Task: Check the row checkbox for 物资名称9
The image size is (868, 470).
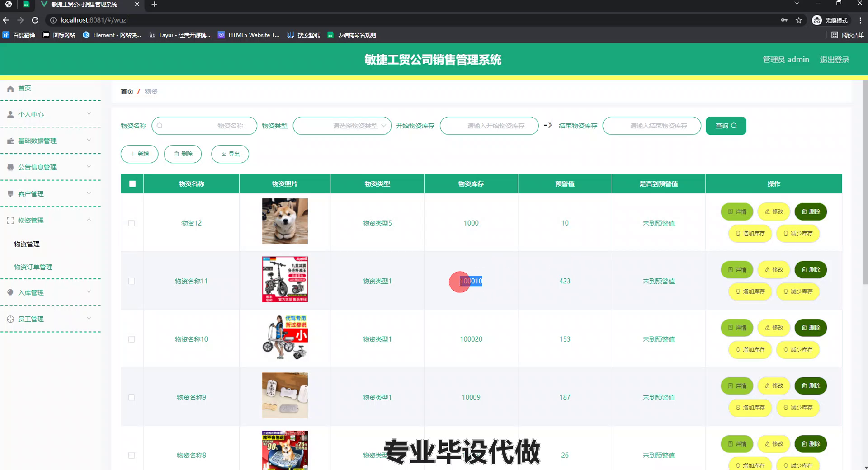Action: point(132,397)
